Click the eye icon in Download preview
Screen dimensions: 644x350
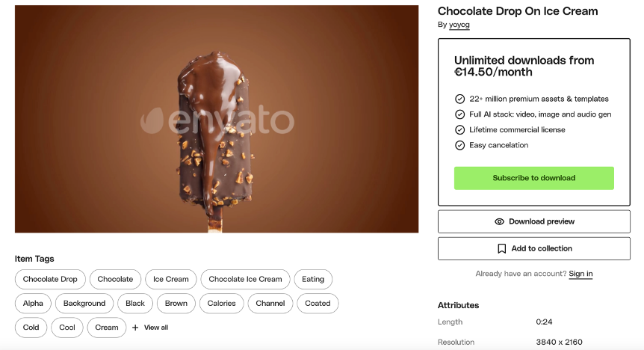pyautogui.click(x=499, y=221)
